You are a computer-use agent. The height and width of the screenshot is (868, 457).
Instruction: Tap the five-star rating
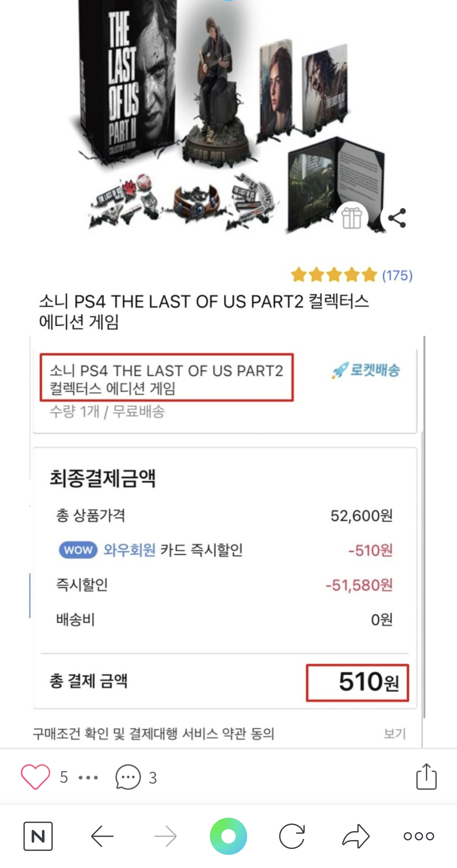tap(334, 275)
